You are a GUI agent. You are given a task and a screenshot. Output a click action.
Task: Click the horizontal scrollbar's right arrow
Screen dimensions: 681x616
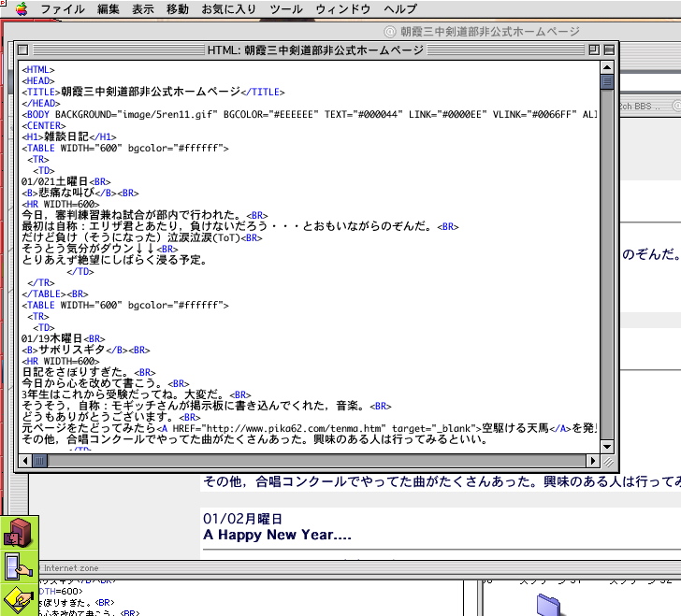592,461
